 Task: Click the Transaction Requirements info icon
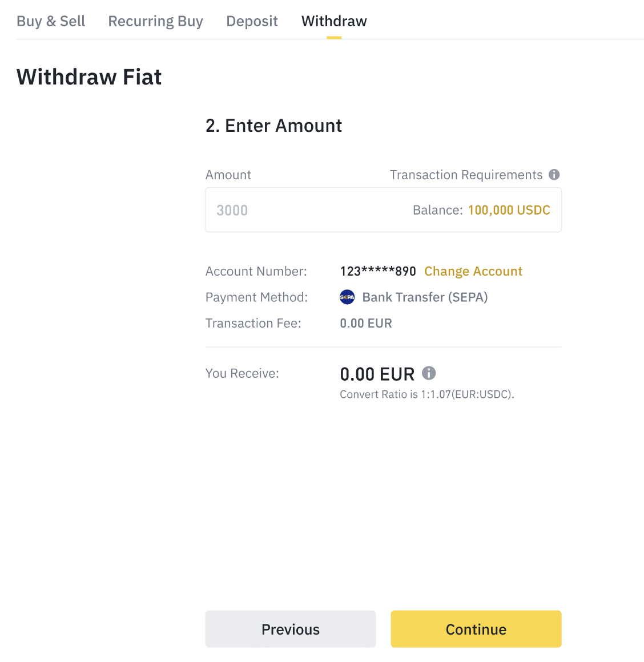coord(554,175)
